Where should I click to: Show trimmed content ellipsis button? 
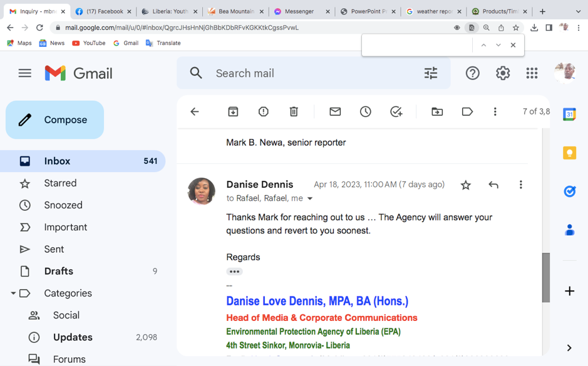tap(234, 272)
